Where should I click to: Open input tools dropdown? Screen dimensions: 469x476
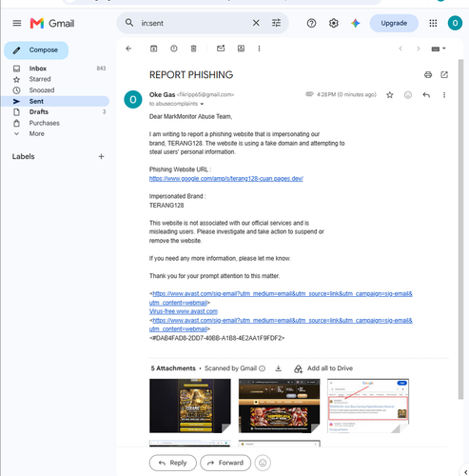click(439, 49)
